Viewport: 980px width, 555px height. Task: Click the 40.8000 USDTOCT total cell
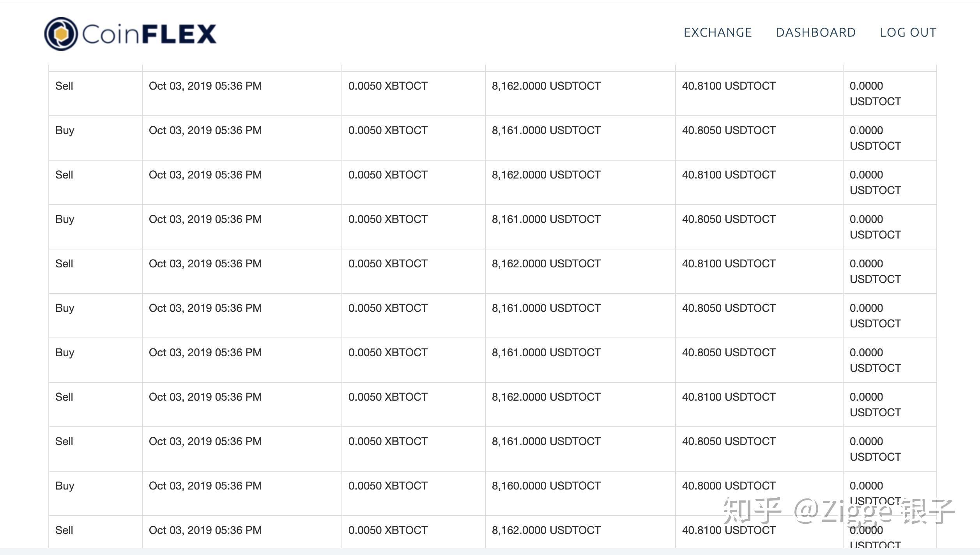(x=729, y=486)
